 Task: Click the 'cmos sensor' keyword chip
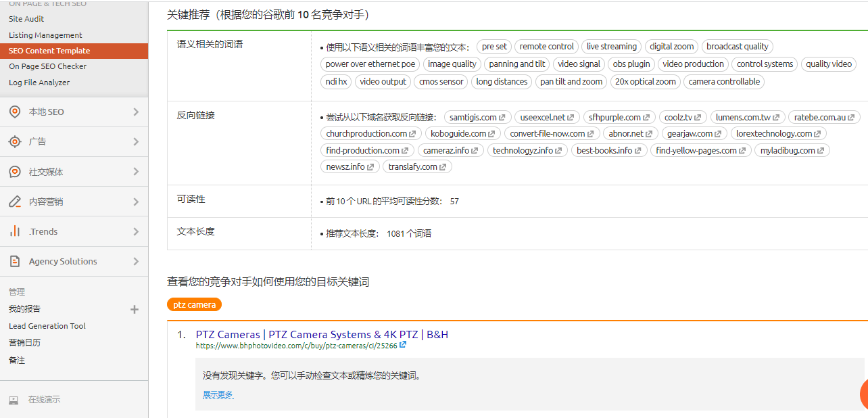(441, 82)
